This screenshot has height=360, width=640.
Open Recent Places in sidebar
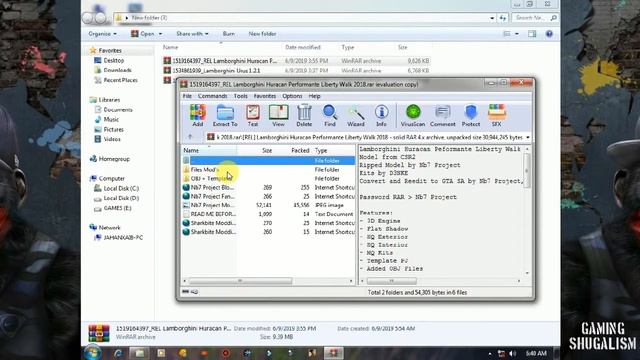(116, 80)
